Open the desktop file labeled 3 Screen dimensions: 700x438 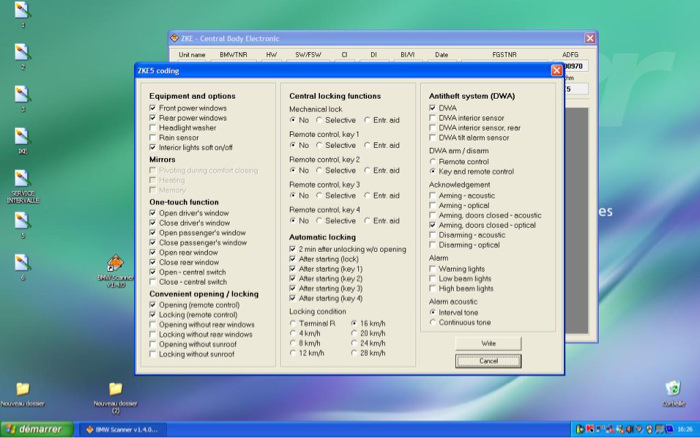22,97
